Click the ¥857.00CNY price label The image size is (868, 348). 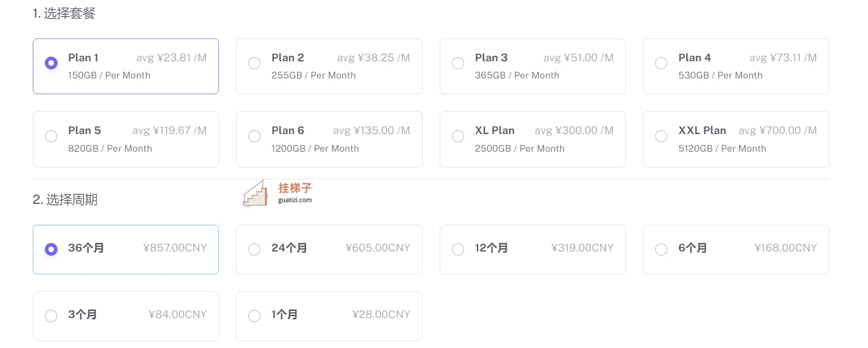175,248
